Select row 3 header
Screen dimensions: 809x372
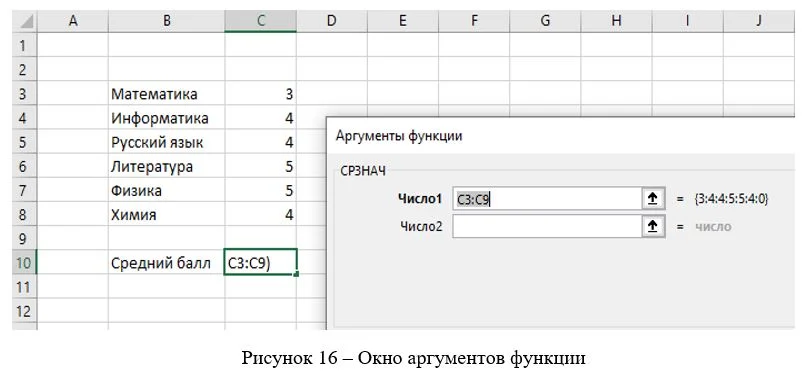(x=25, y=93)
